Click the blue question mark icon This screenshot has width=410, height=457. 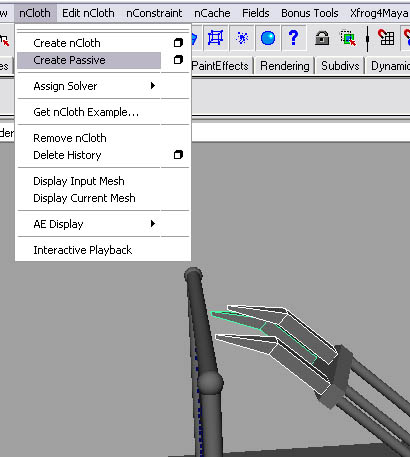[x=294, y=38]
